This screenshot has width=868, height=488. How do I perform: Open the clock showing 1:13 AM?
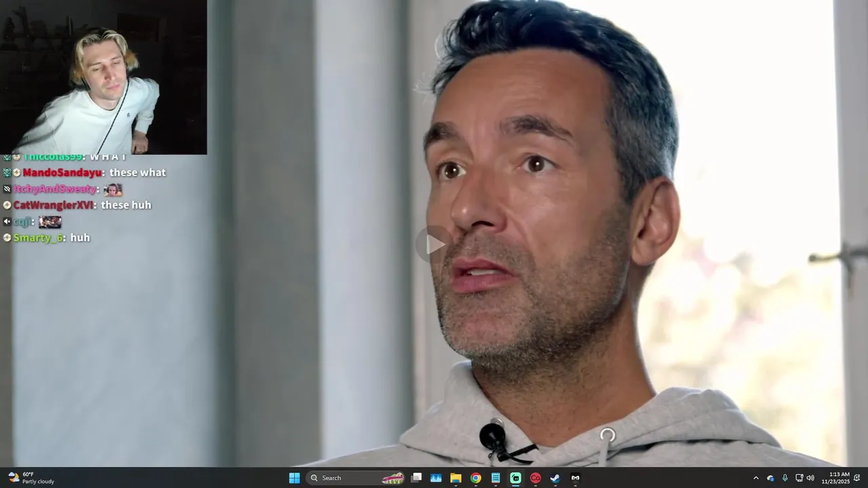835,478
